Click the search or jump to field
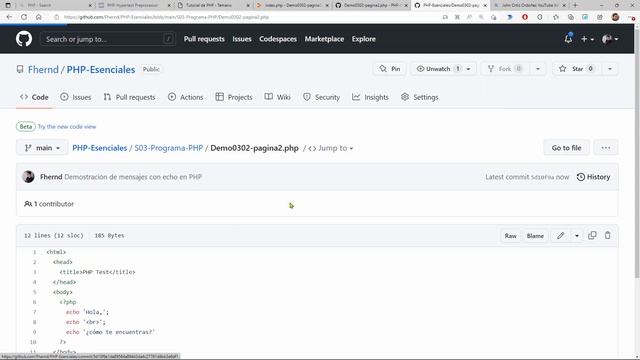This screenshot has width=640, height=360. point(108,39)
